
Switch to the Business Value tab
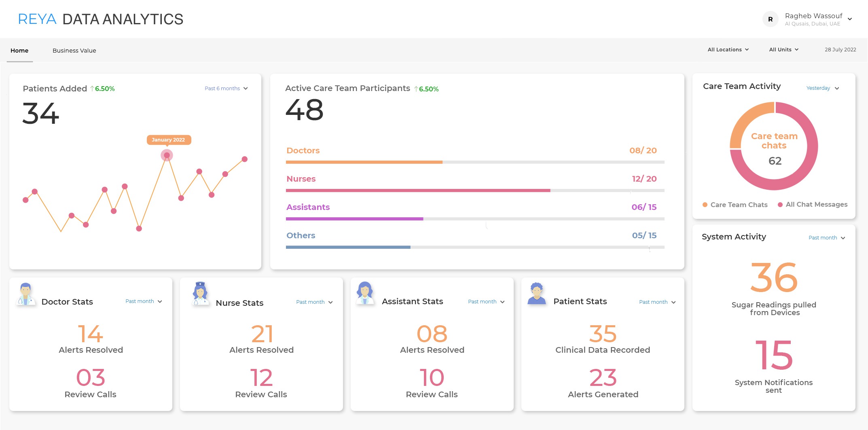click(74, 51)
